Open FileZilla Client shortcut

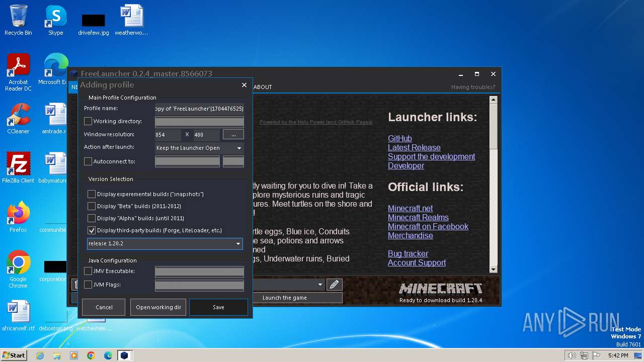18,168
